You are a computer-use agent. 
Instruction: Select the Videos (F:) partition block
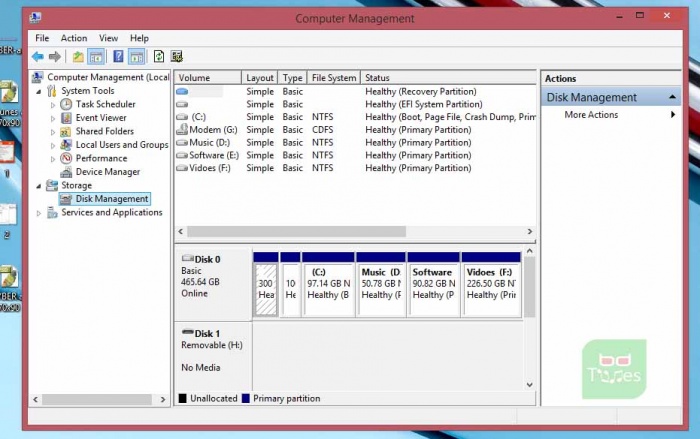(x=492, y=290)
